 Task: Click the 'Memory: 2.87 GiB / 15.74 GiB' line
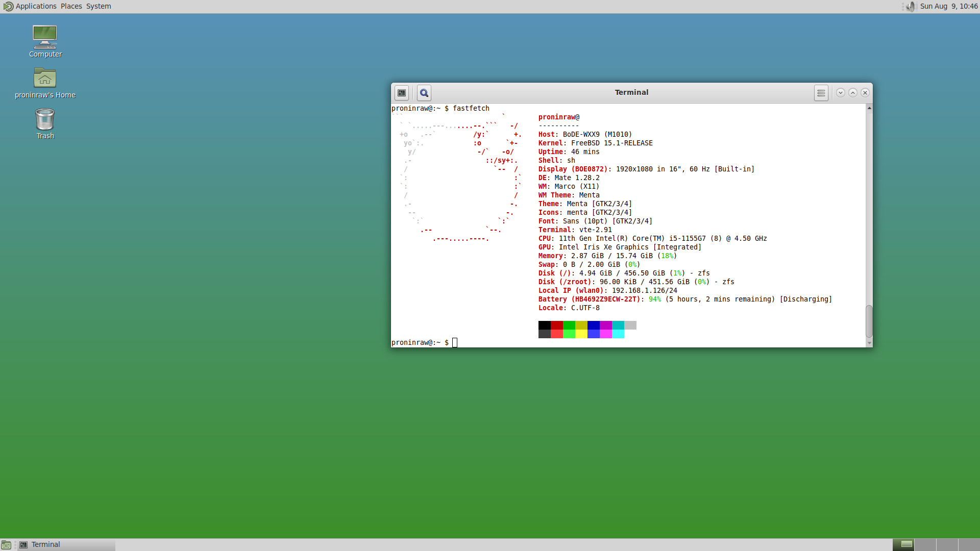(608, 256)
